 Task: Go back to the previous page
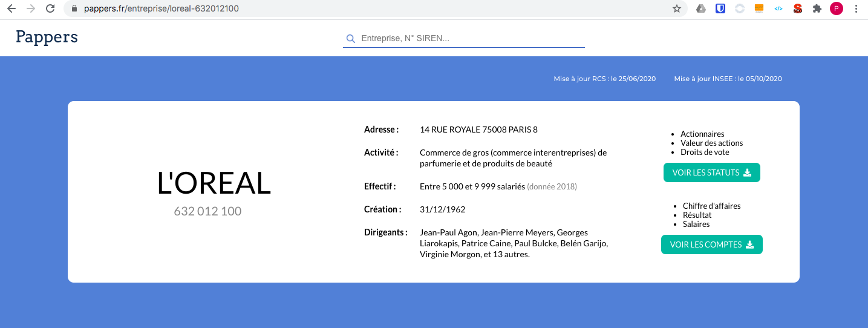tap(11, 8)
